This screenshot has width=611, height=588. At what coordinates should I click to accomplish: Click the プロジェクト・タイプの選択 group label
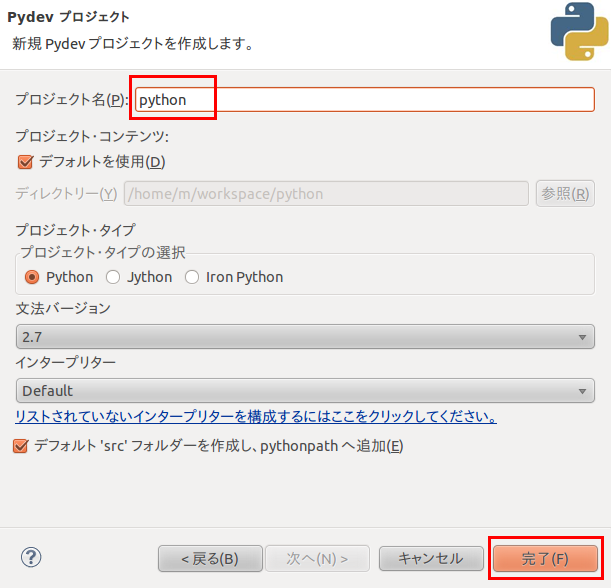103,252
